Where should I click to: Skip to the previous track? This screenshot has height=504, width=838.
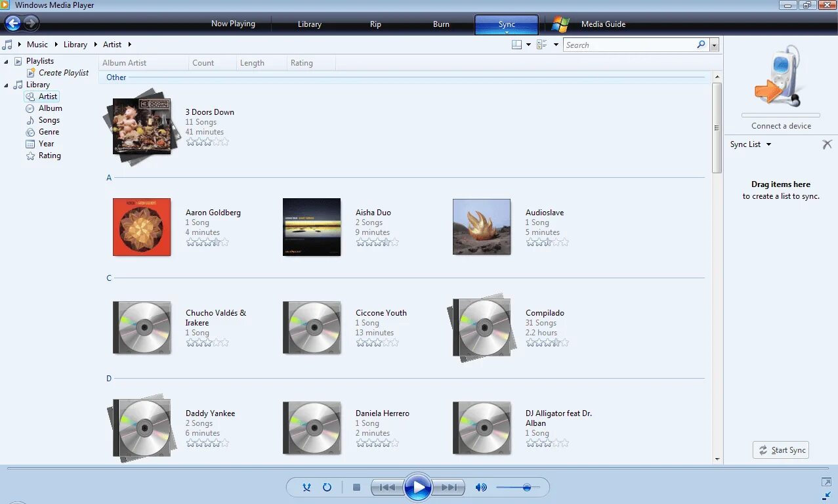pyautogui.click(x=387, y=488)
